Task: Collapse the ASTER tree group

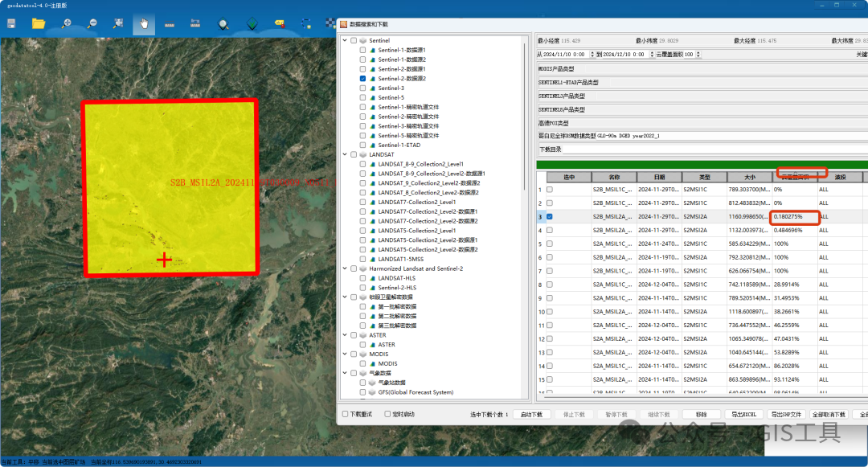Action: 345,335
